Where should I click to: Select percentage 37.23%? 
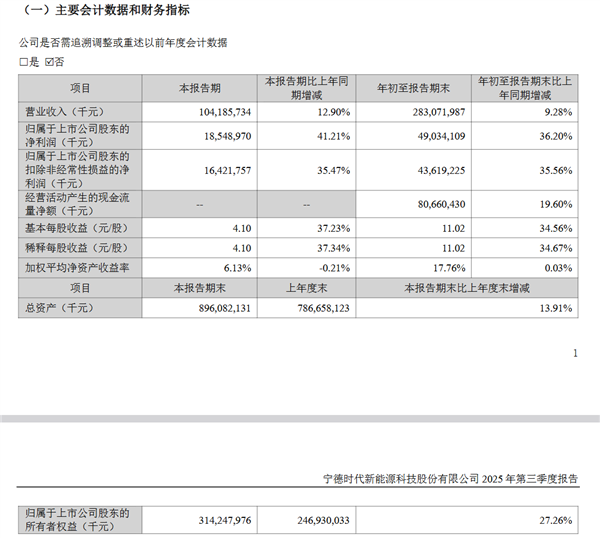tap(333, 228)
